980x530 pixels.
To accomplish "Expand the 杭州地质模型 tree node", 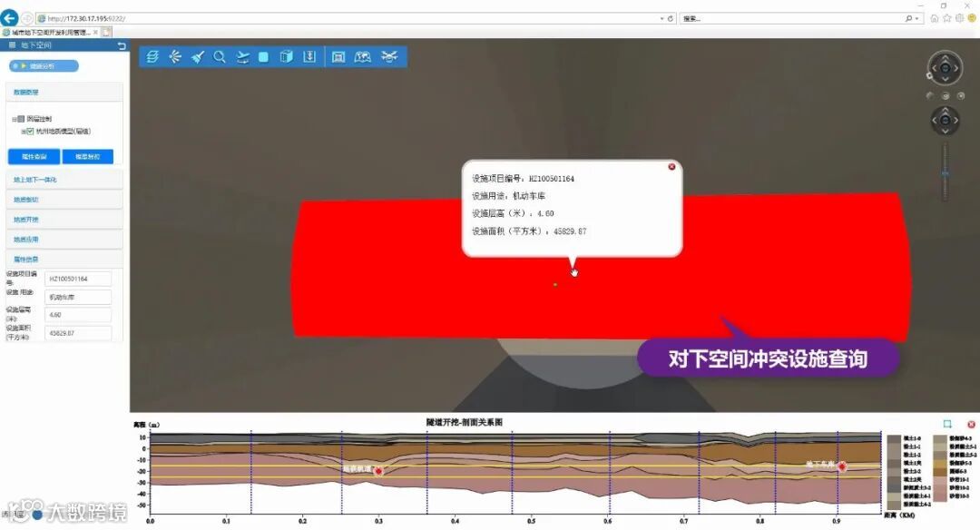I will click(x=23, y=132).
